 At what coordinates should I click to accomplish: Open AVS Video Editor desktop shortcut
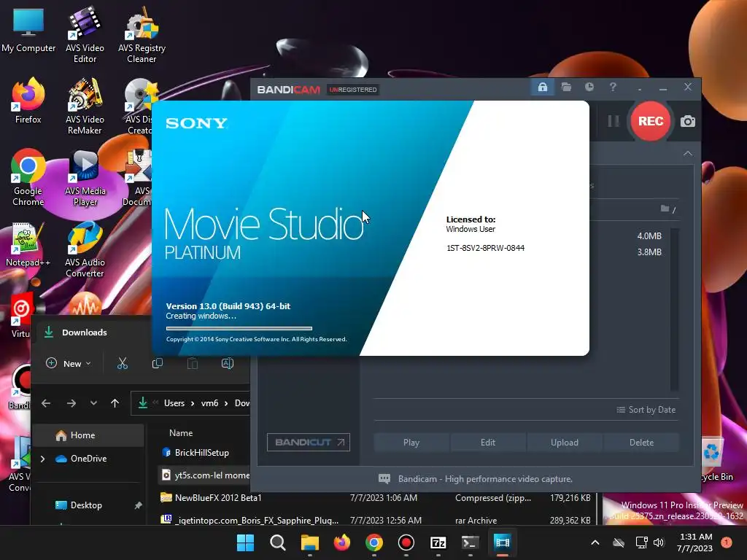[x=85, y=35]
